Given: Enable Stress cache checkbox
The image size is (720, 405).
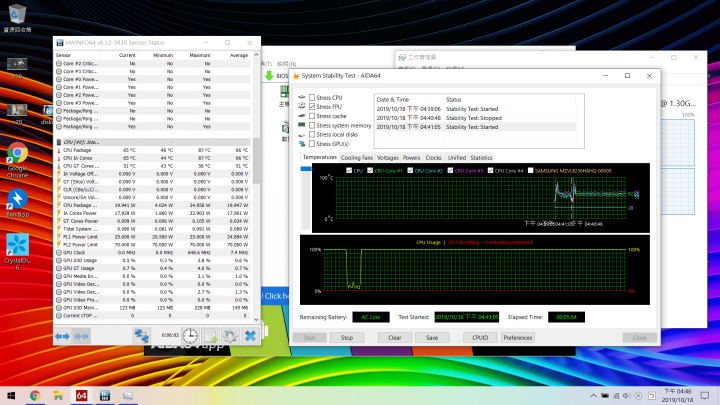Looking at the screenshot, I should pyautogui.click(x=312, y=116).
